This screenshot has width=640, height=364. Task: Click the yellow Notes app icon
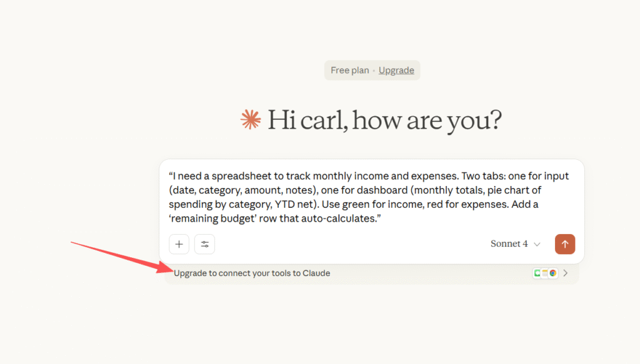545,273
